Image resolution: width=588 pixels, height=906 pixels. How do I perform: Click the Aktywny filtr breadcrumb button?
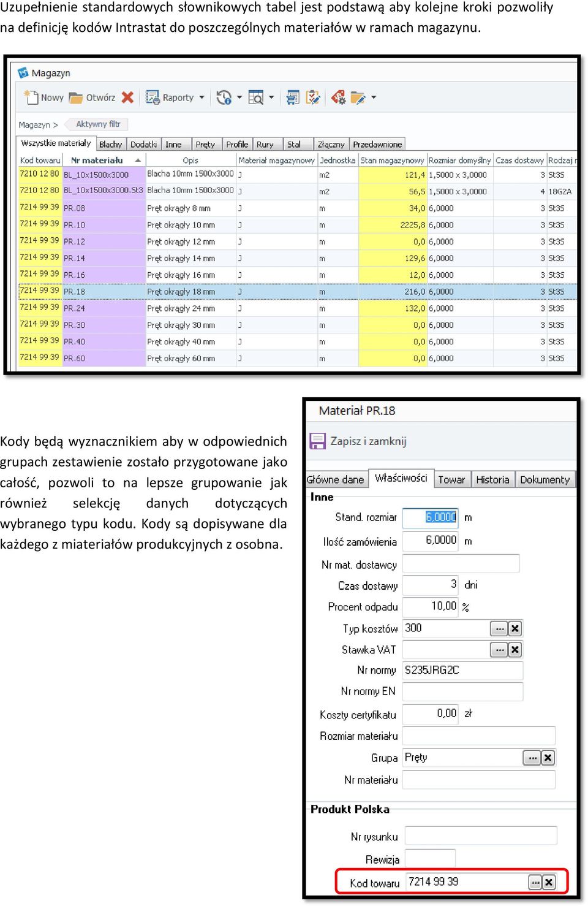click(98, 124)
